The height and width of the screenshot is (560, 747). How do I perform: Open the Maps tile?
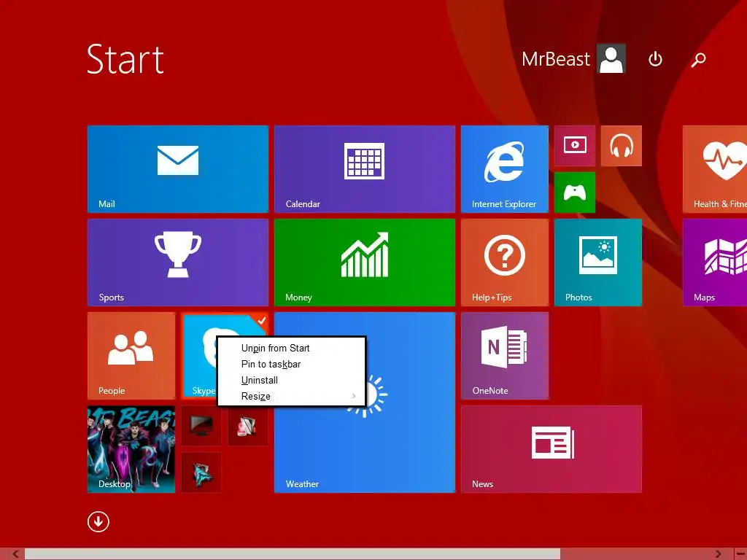pyautogui.click(x=715, y=262)
